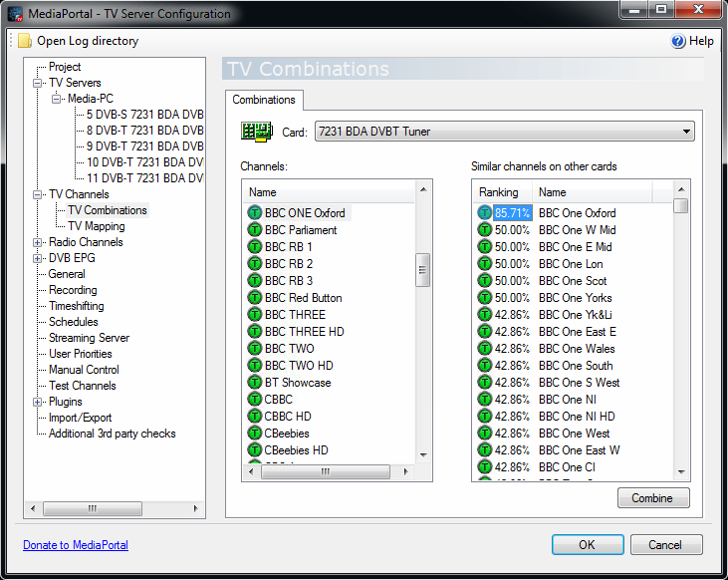Expand the DVB EPG tree node
The width and height of the screenshot is (728, 580).
(x=37, y=258)
